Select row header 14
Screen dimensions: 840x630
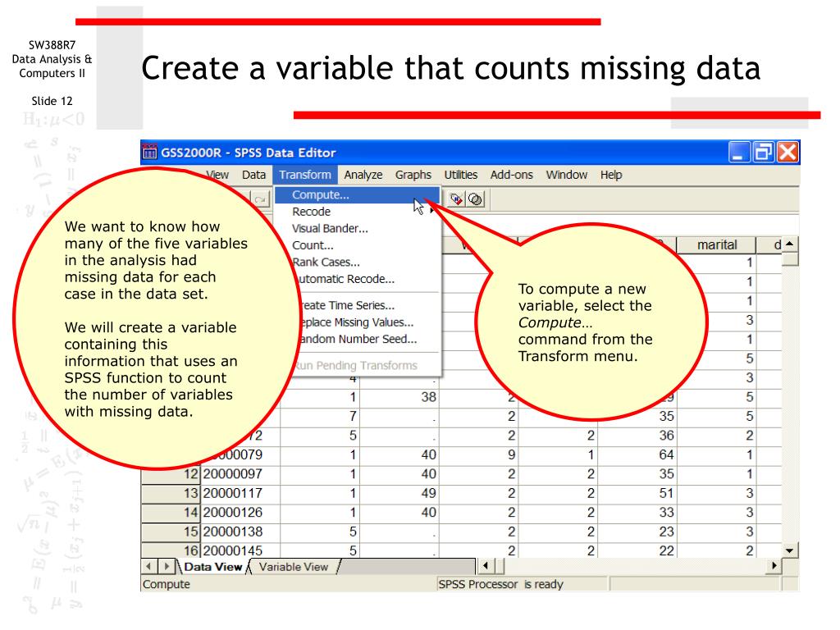(x=171, y=513)
